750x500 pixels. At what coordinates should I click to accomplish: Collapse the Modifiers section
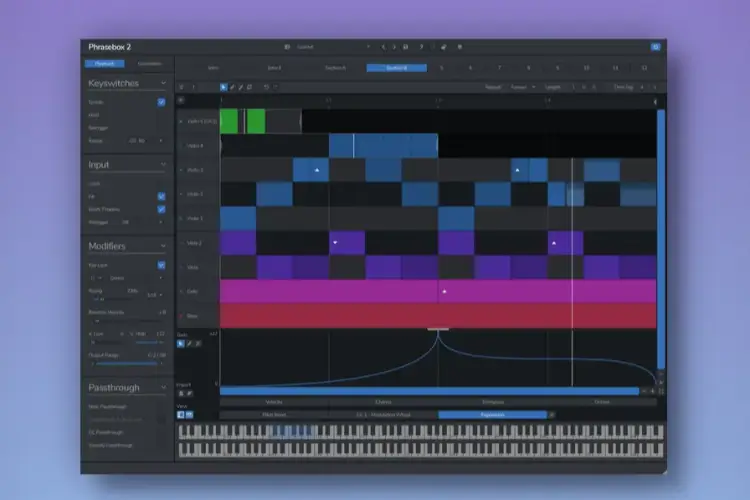click(x=163, y=246)
